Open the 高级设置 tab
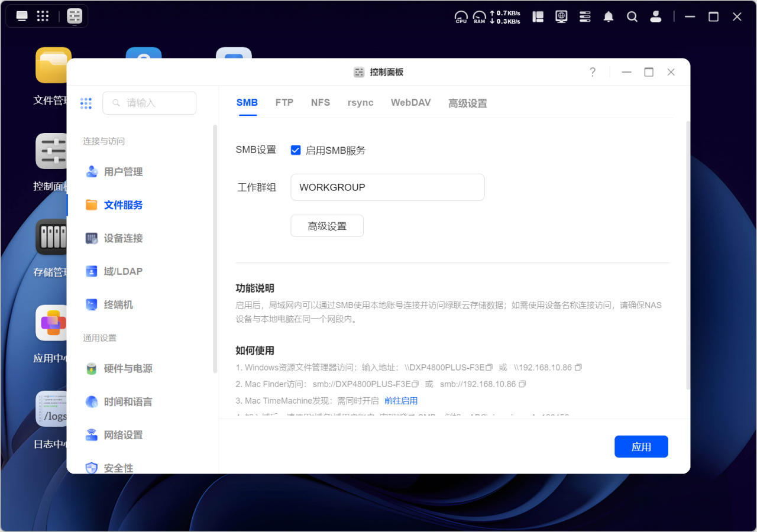The image size is (757, 532). tap(468, 103)
